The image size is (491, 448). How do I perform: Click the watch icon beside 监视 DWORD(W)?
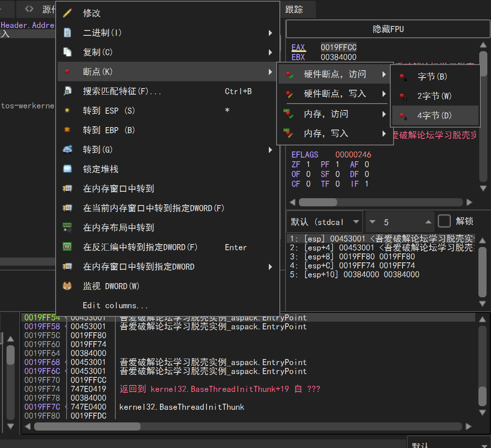67,286
